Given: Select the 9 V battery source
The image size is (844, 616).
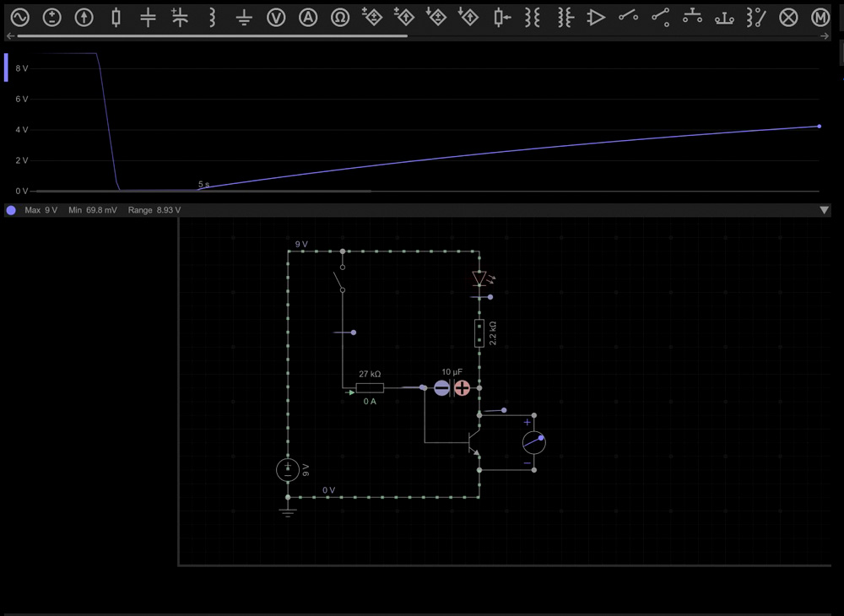Looking at the screenshot, I should click(x=288, y=470).
